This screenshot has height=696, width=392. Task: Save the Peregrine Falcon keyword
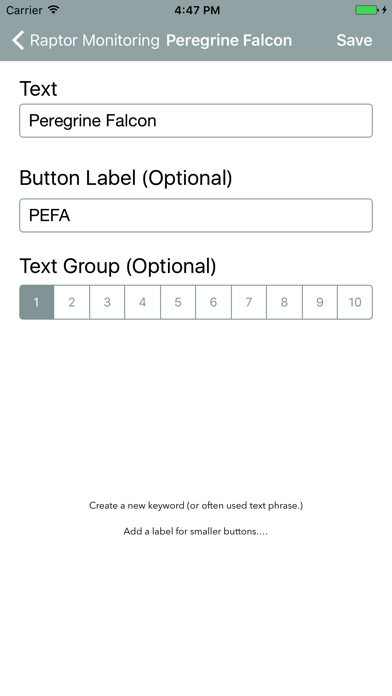click(354, 40)
